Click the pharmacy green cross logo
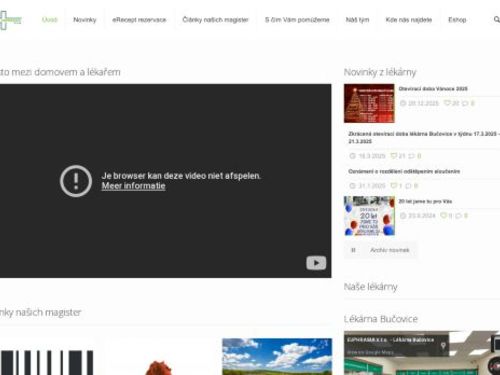This screenshot has height=375, width=500. tap(10, 20)
